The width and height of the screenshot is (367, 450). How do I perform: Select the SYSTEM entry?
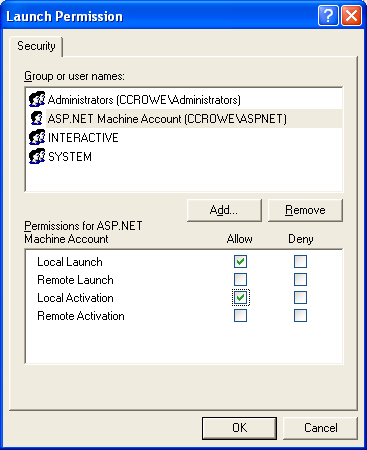click(70, 157)
